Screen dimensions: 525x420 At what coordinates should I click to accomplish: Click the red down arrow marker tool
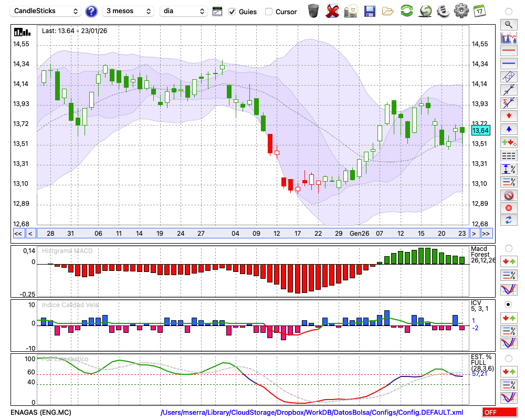point(508,115)
